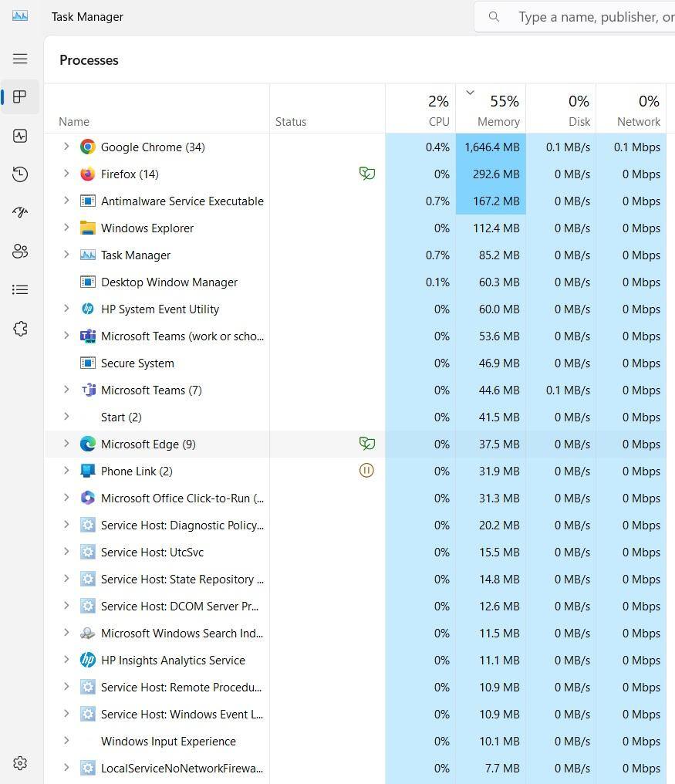Expand Microsoft Edge process group
Viewport: 675px width, 784px height.
[66, 444]
